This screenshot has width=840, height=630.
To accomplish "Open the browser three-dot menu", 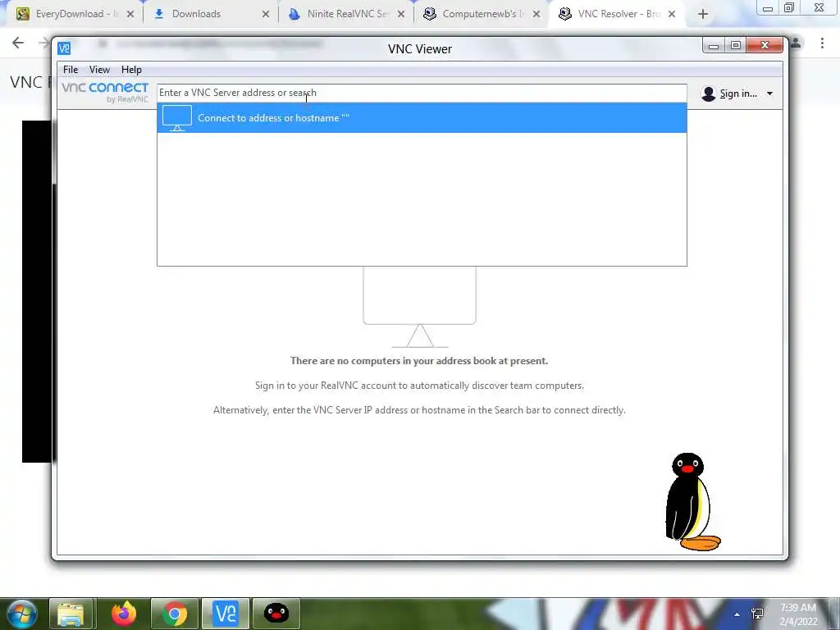I will coord(822,43).
